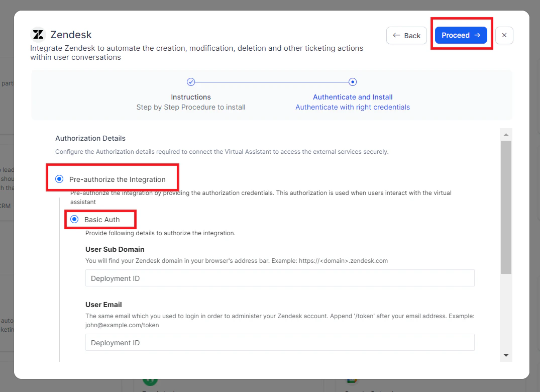This screenshot has width=540, height=392.
Task: Enable the Pre-authorize option via its round selector
Action: point(59,178)
